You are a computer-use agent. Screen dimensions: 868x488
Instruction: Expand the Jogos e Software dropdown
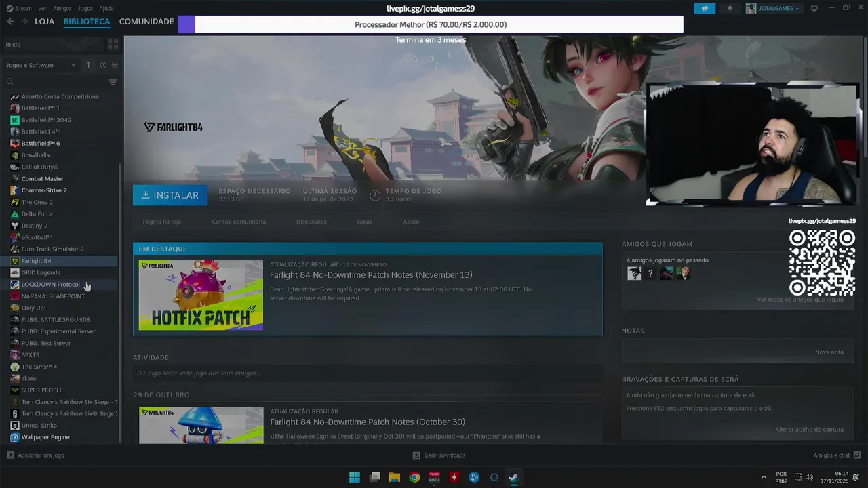coord(41,65)
